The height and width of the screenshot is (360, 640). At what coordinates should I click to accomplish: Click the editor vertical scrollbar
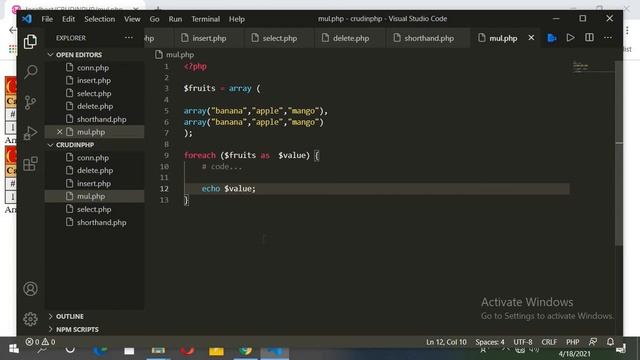[x=619, y=153]
